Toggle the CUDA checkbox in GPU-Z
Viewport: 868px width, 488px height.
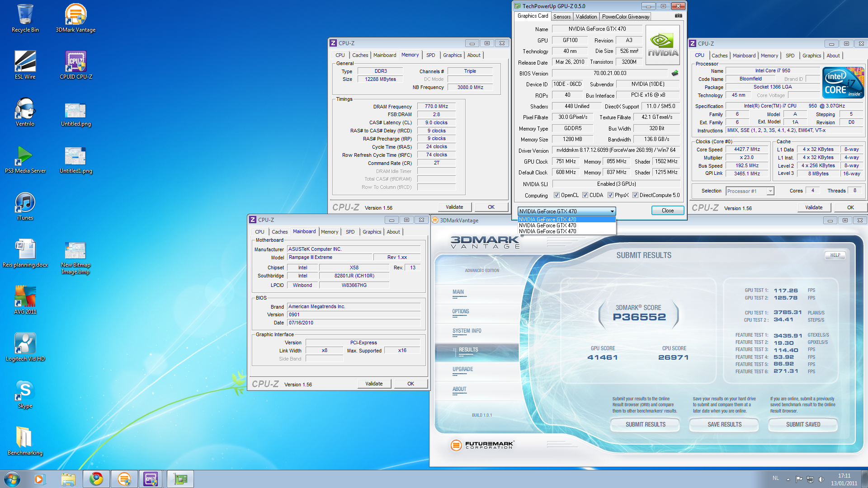coord(585,195)
